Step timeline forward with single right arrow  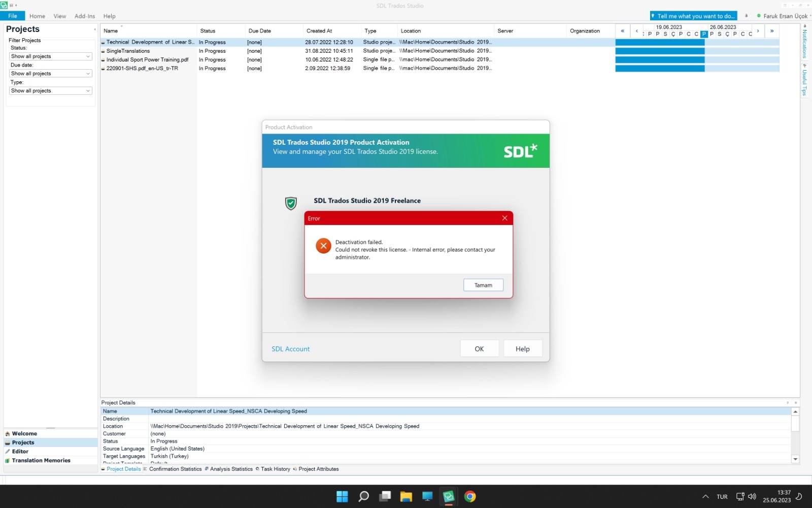[x=758, y=31]
